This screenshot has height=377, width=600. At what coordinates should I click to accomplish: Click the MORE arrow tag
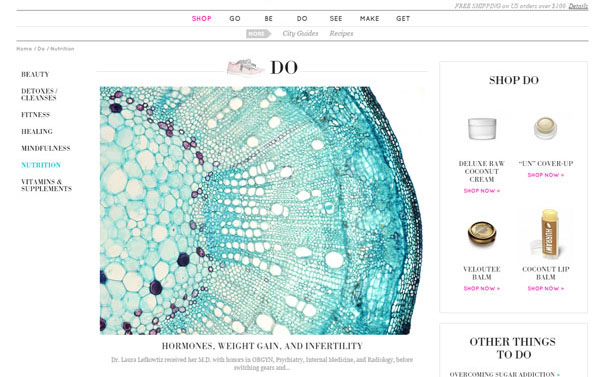(x=258, y=34)
